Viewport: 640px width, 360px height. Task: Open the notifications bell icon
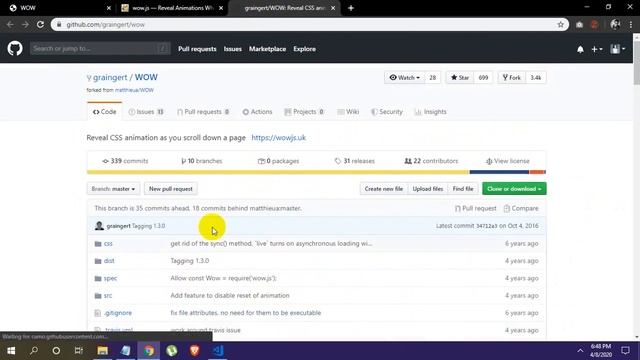(580, 49)
